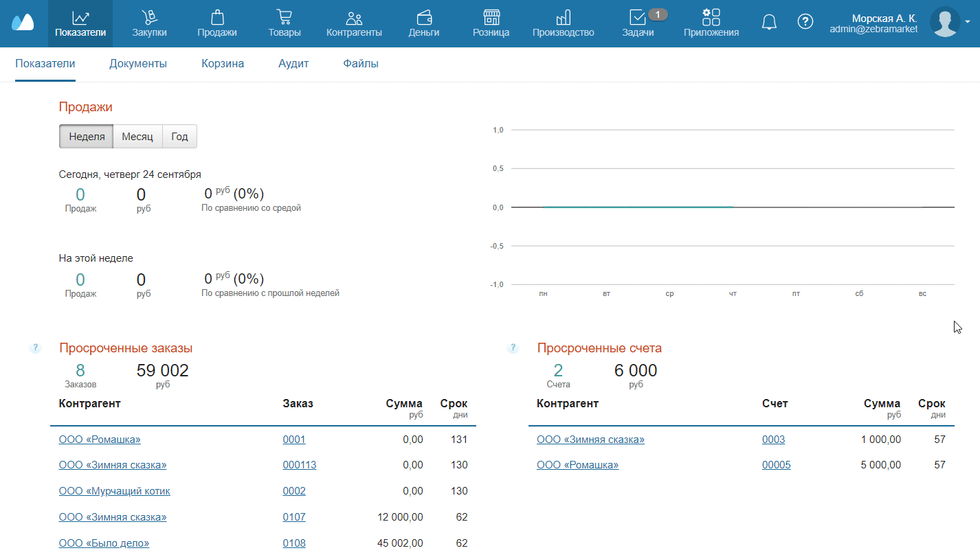Open order number 0001
Viewport: 980px width, 557px height.
point(294,440)
